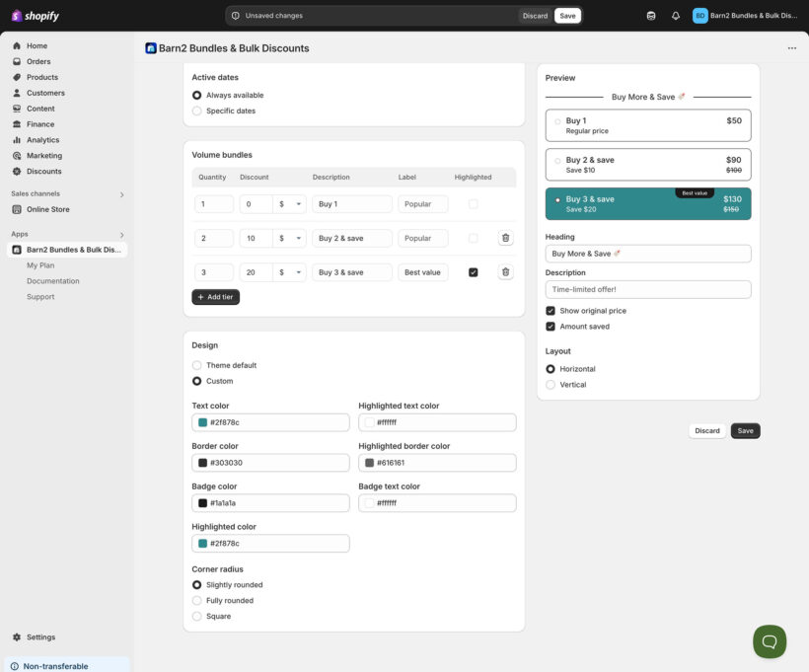Toggle the Show original price checkbox

(x=551, y=311)
